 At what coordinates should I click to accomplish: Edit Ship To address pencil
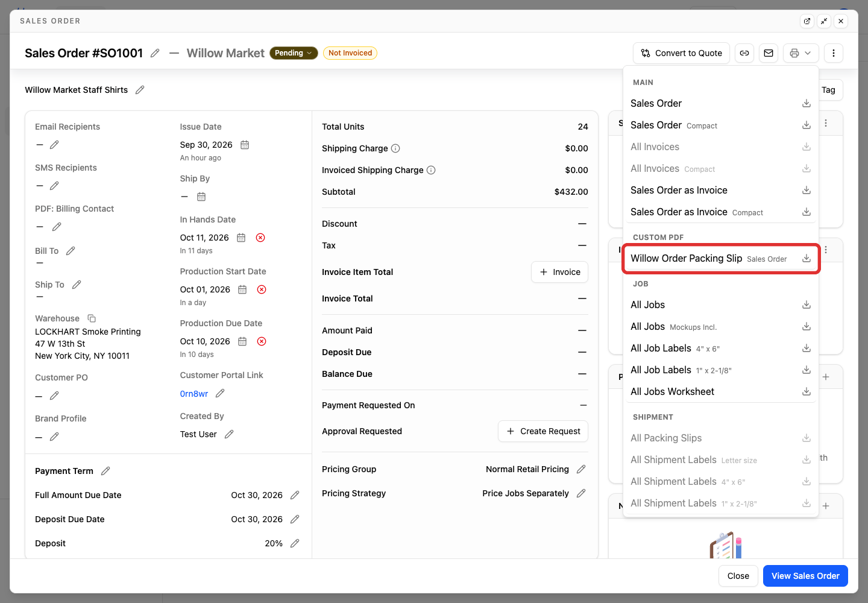pyautogui.click(x=77, y=285)
